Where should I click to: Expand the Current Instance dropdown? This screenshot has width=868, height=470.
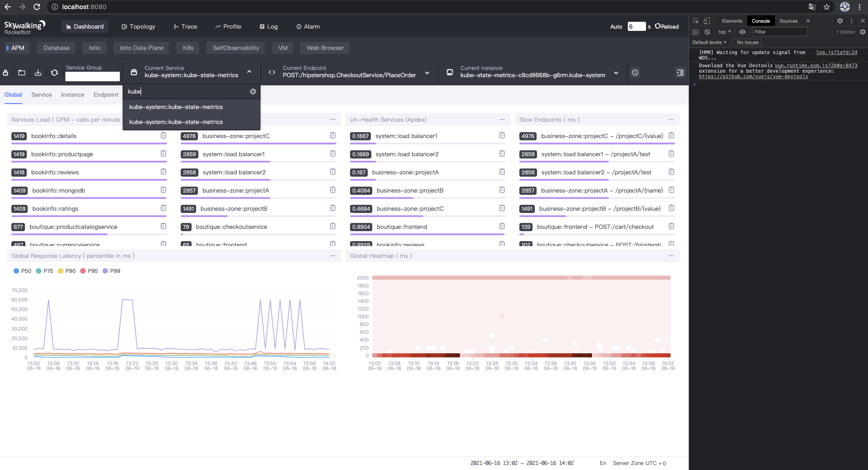(616, 73)
